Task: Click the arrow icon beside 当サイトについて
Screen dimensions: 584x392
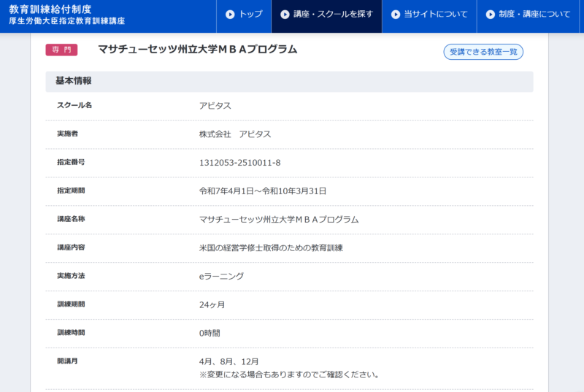Action: pos(396,15)
